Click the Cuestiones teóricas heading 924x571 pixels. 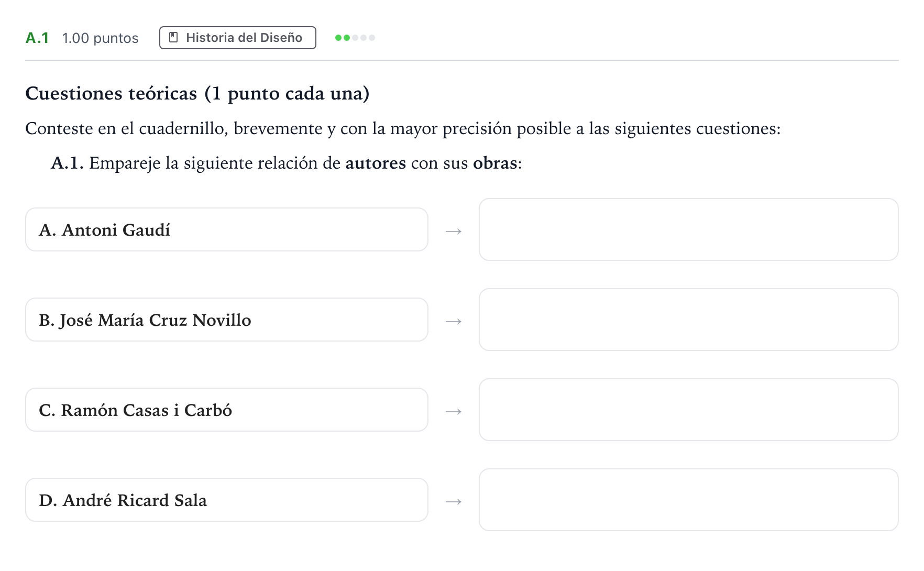point(197,94)
